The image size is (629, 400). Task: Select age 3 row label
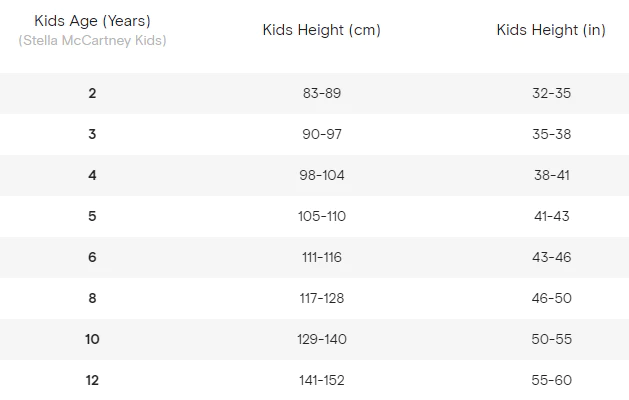coord(92,134)
